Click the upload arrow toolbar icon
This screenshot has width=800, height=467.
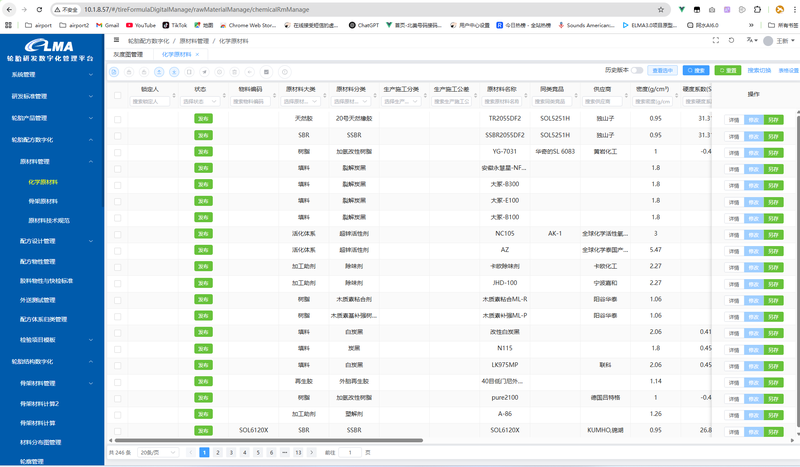tap(159, 72)
